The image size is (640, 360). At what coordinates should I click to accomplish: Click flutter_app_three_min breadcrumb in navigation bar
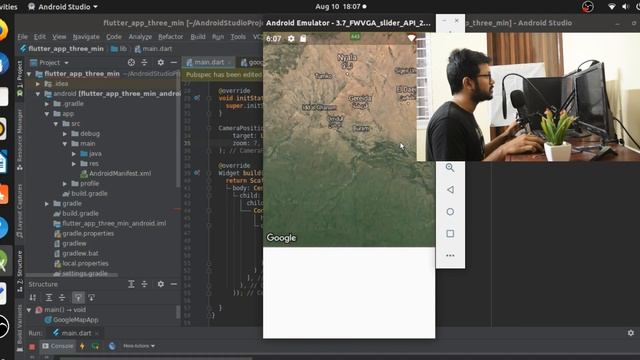pos(62,49)
